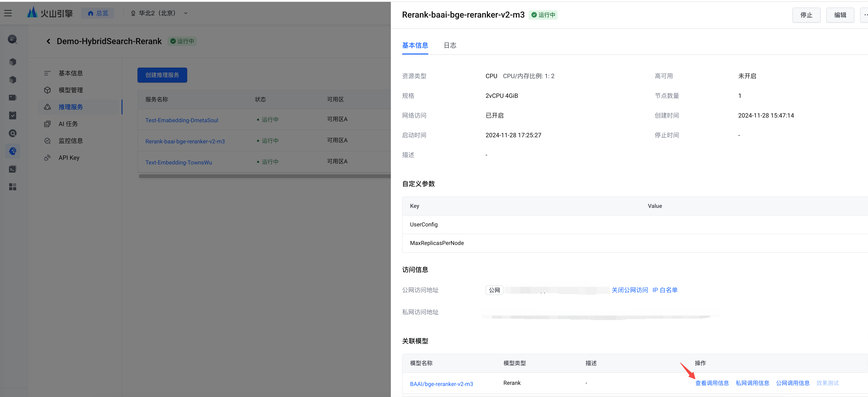The width and height of the screenshot is (868, 397).
Task: Click the first cube icon in sidebar
Action: [12, 62]
